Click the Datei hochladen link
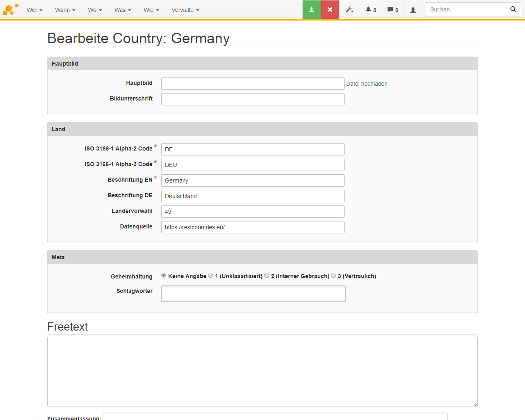This screenshot has height=420, width=525. pos(367,84)
